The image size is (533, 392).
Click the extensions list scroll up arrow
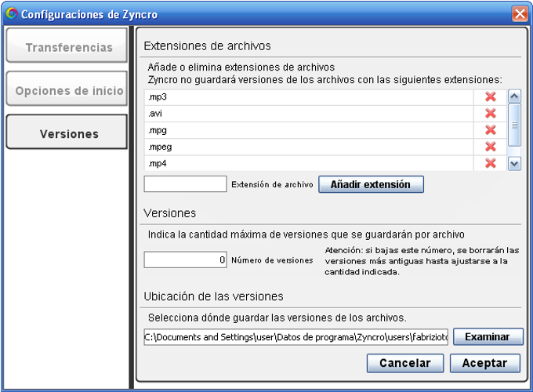pos(514,96)
